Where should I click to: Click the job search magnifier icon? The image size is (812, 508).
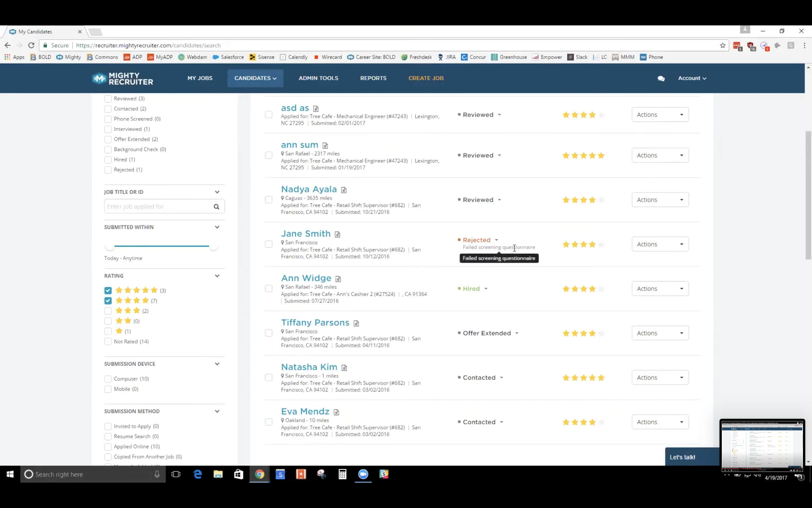(217, 207)
